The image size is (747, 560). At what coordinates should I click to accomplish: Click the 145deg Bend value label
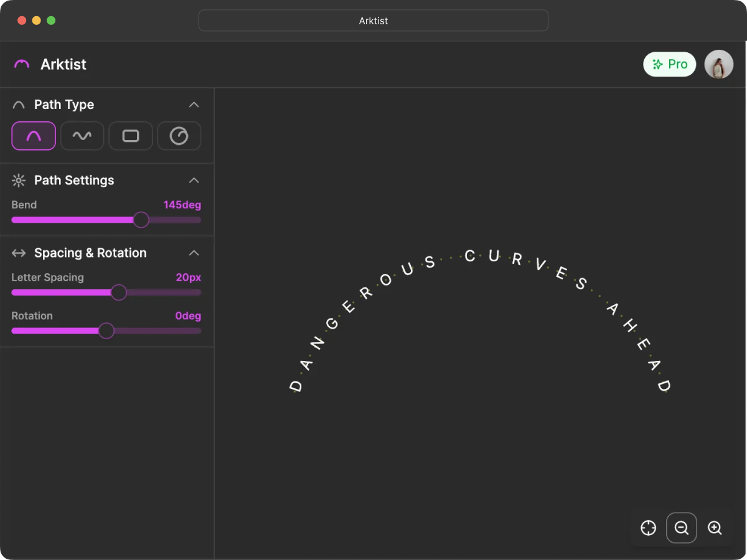182,205
